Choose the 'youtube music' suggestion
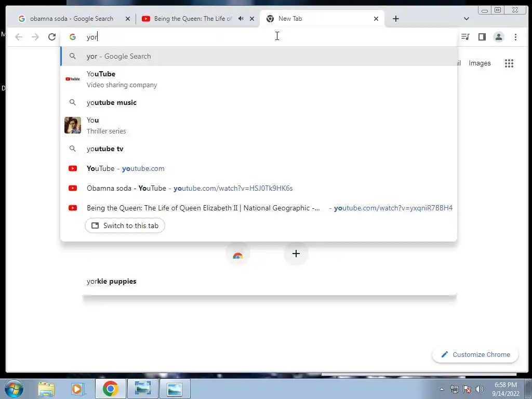This screenshot has height=399, width=532. pos(259,102)
